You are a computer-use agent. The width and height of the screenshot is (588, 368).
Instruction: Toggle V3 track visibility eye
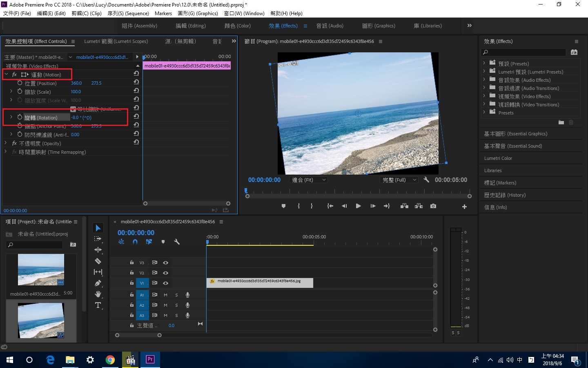(165, 263)
